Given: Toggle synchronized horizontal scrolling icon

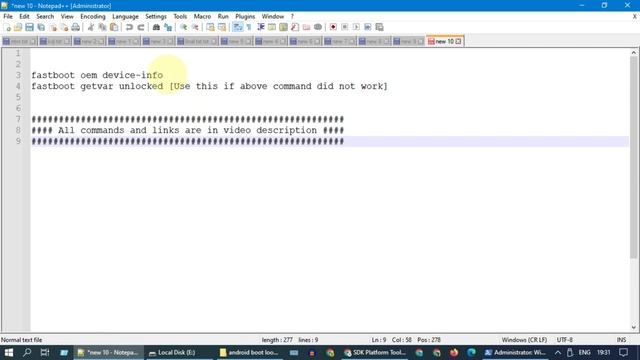Looking at the screenshot, I should pyautogui.click(x=222, y=27).
